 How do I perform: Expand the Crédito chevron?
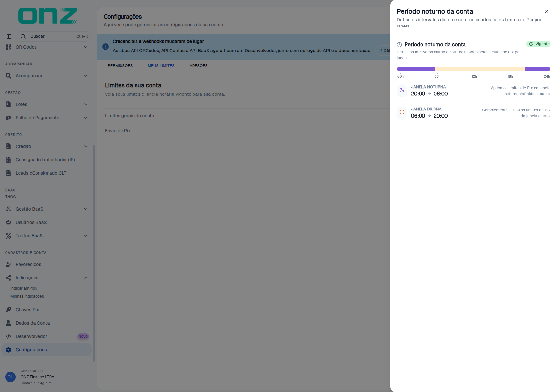point(86,146)
